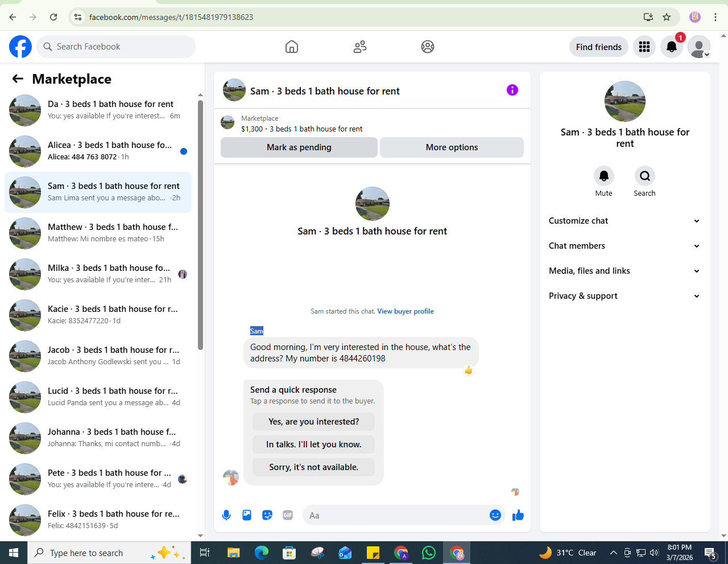Open the Menu grid icon
728x564 pixels.
[x=644, y=47]
